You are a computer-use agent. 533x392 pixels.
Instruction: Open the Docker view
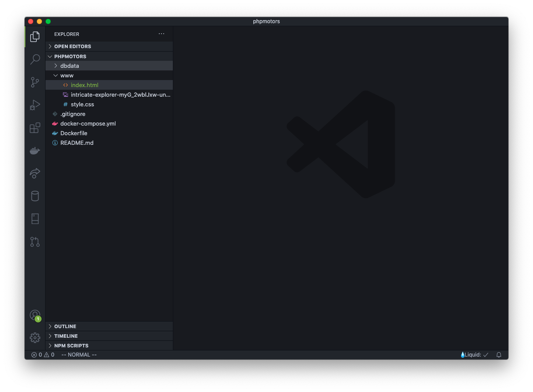click(x=35, y=150)
